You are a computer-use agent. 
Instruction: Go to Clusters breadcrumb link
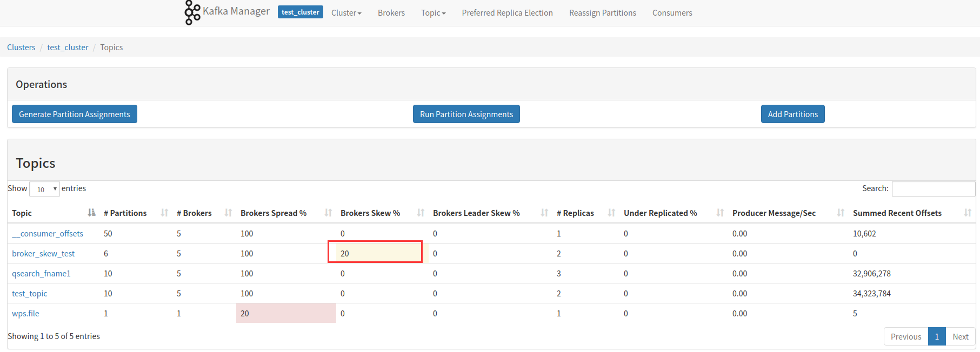21,47
